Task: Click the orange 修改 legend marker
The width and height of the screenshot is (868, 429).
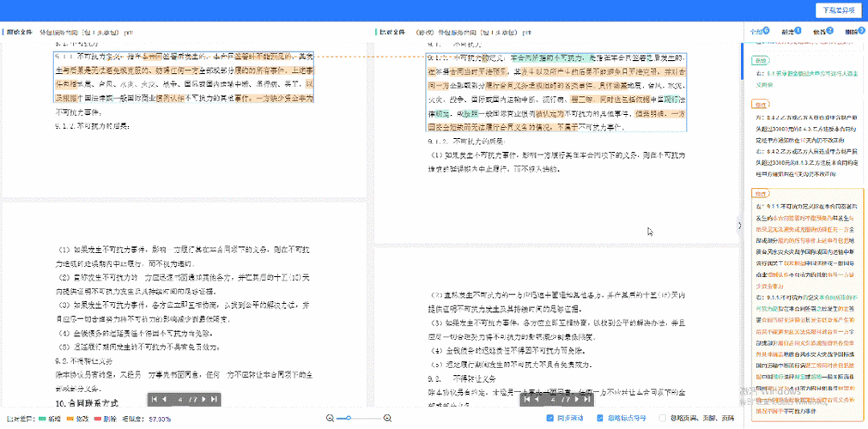Action: point(70,419)
